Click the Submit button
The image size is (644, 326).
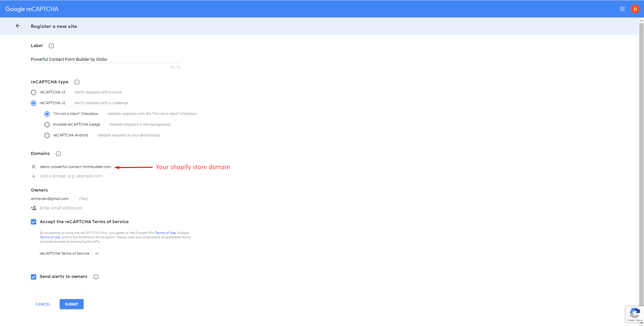tap(71, 304)
